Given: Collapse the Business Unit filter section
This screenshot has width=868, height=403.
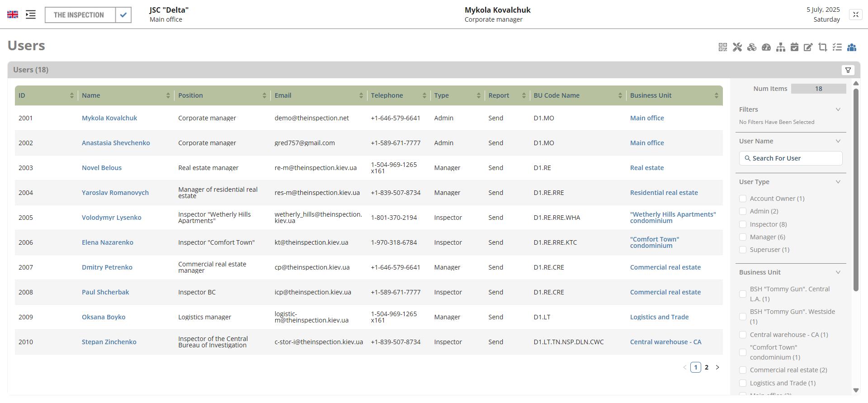Looking at the screenshot, I should [838, 272].
